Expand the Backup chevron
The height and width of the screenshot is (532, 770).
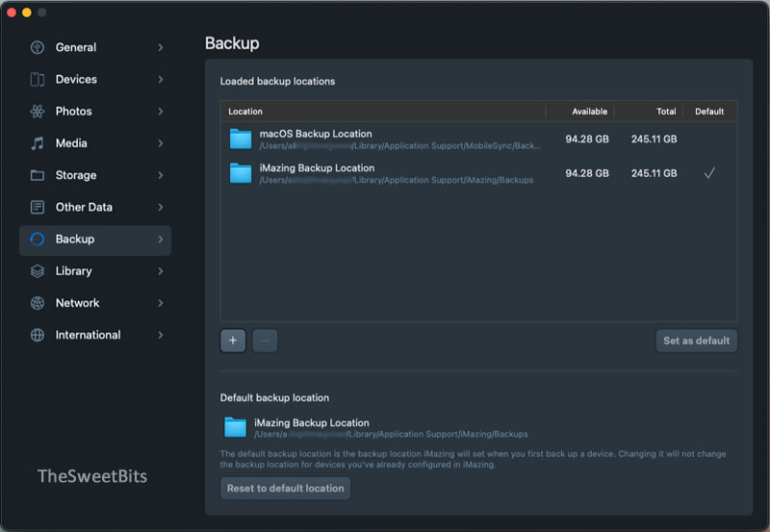[x=161, y=239]
